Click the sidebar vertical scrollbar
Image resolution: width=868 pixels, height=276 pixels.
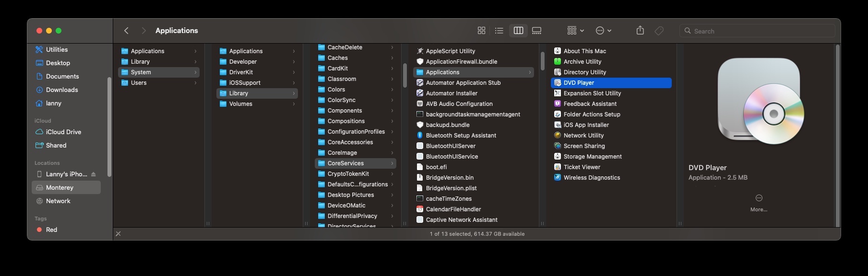[109, 127]
